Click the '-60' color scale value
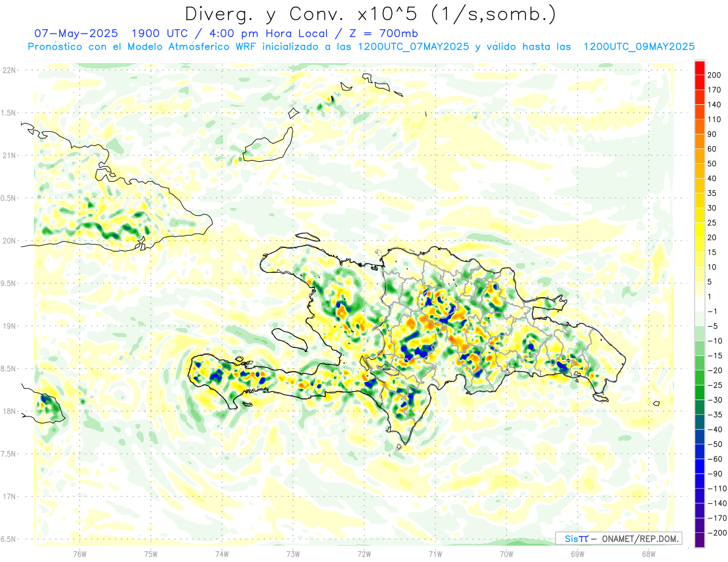The width and height of the screenshot is (728, 562). click(x=714, y=459)
